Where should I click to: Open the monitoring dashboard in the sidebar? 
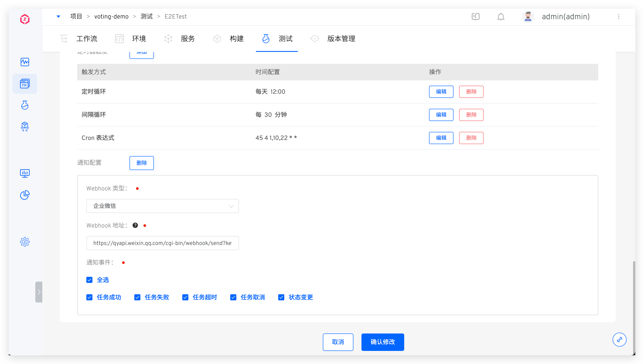[x=25, y=62]
